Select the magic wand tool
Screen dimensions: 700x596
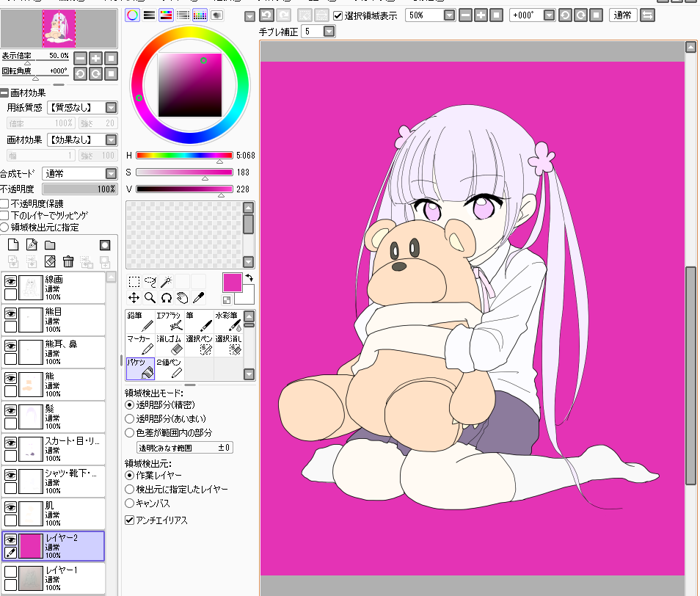[166, 282]
